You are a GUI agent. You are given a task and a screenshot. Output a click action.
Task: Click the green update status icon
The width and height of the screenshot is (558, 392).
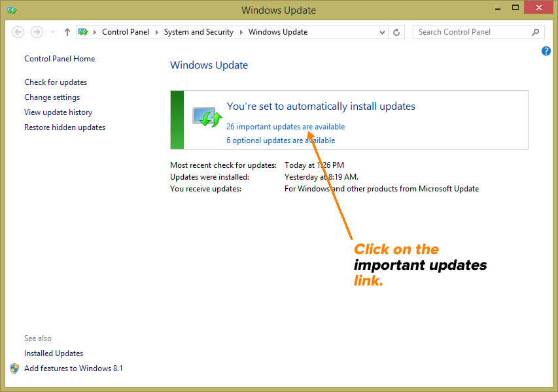[207, 117]
